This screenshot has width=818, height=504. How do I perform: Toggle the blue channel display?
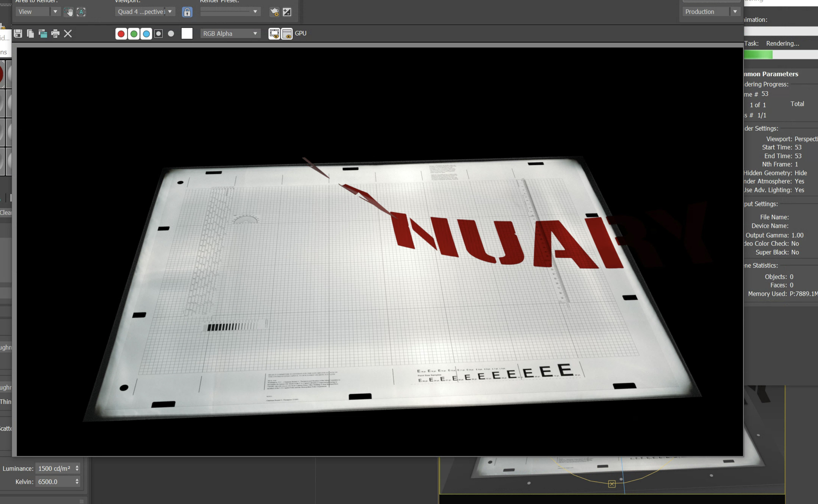pyautogui.click(x=146, y=34)
